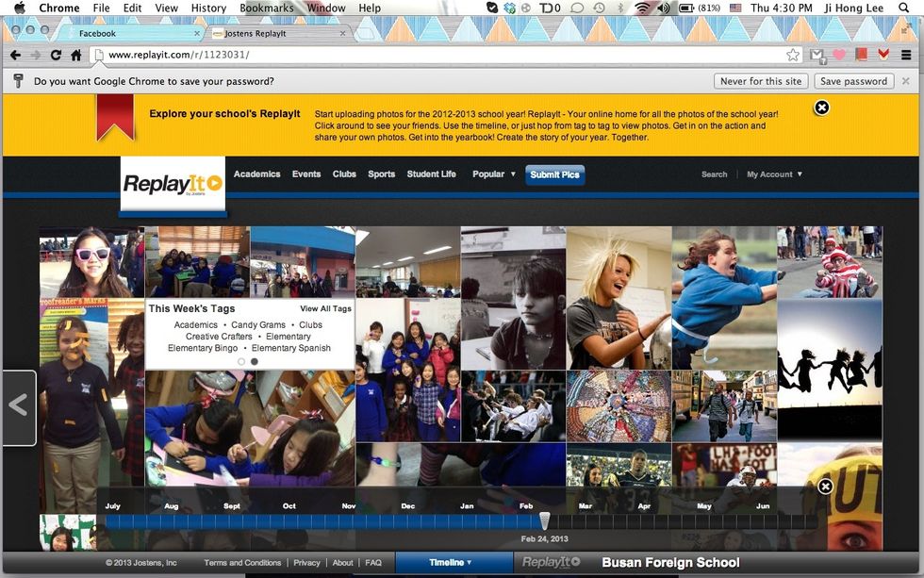Open the Where's Waldo costume photo

click(x=830, y=262)
